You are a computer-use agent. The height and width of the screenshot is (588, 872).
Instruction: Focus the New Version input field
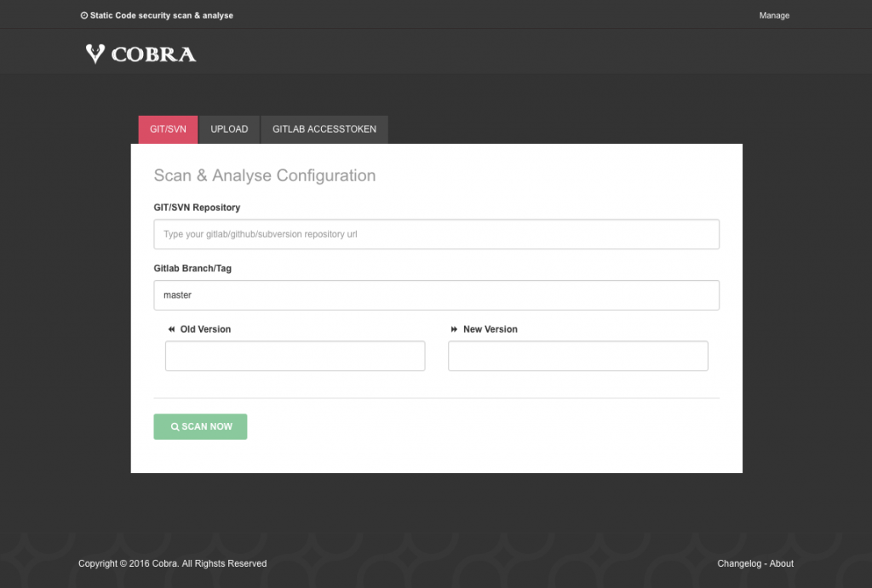(x=578, y=356)
